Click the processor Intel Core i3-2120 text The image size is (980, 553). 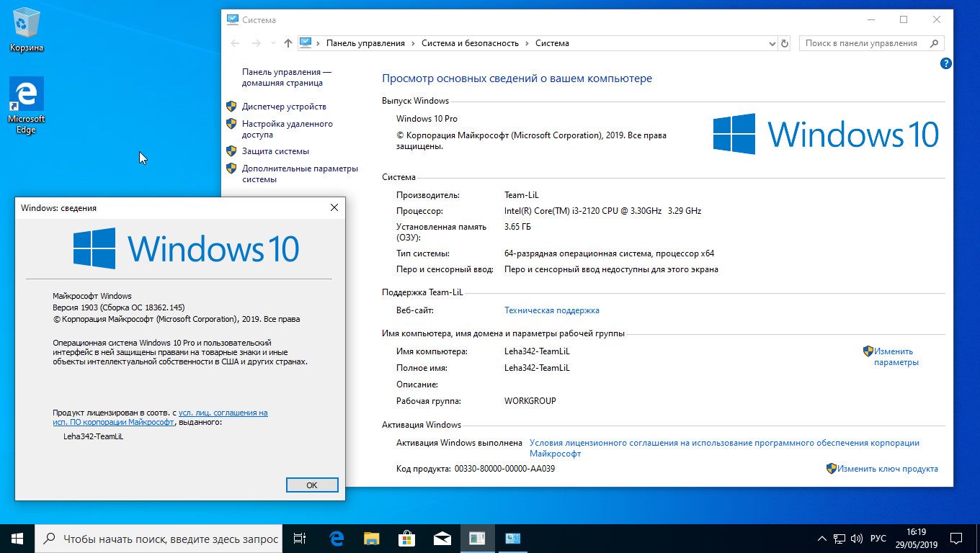(x=602, y=211)
